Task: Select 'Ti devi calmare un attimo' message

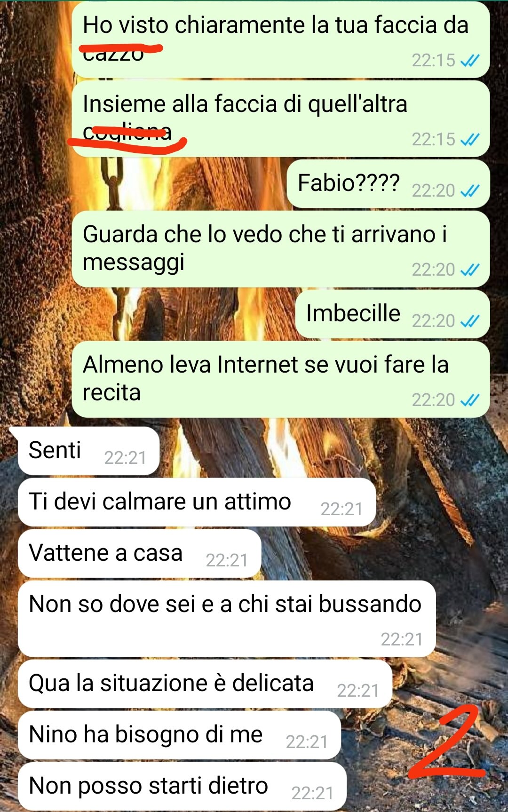Action: (197, 502)
